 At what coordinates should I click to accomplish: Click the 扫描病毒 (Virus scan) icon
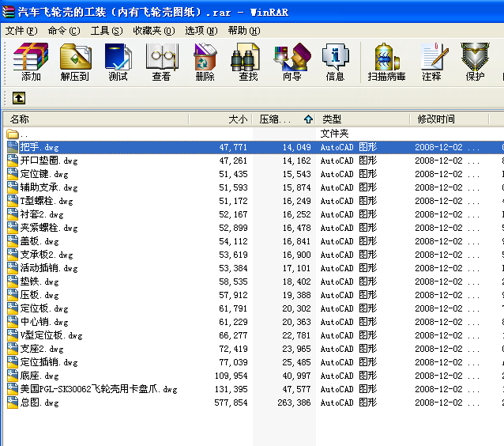click(x=386, y=62)
